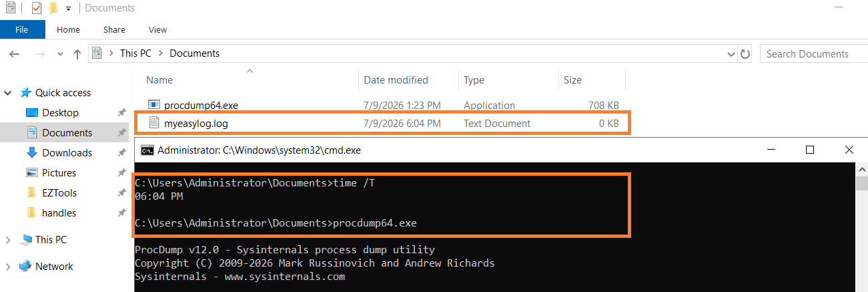Open Documents in the navigation pane
This screenshot has width=868, height=292.
tap(67, 133)
